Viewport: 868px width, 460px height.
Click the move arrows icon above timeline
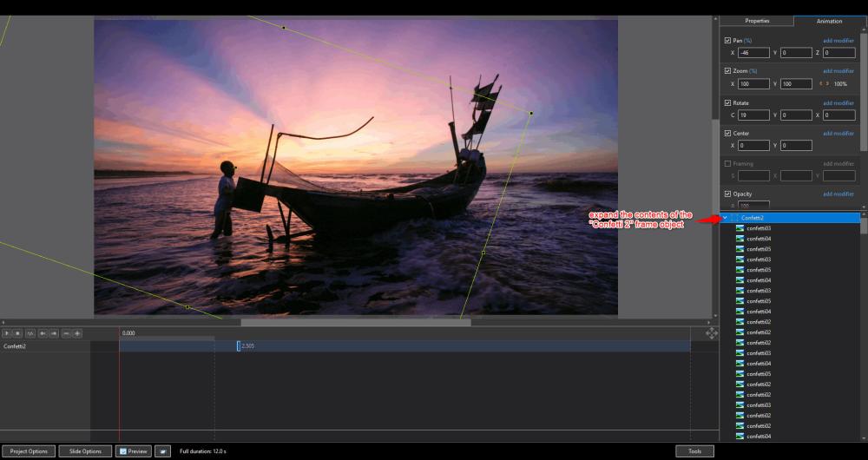coord(711,333)
